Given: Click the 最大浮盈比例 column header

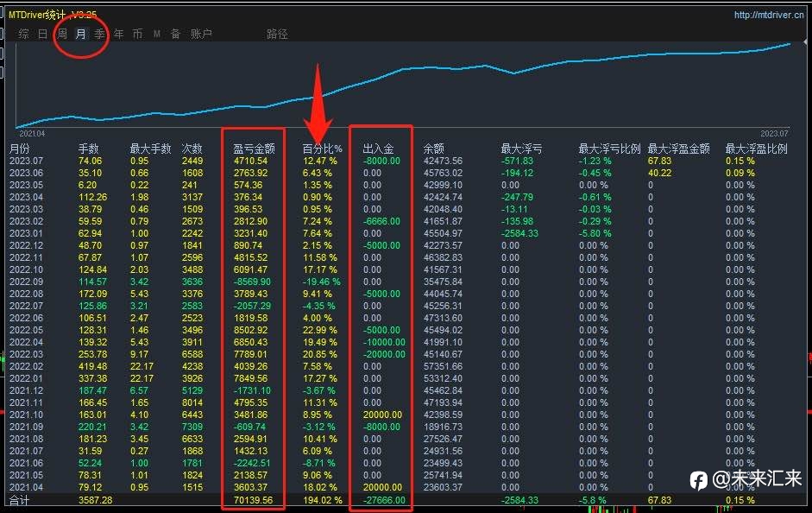Looking at the screenshot, I should pos(756,149).
